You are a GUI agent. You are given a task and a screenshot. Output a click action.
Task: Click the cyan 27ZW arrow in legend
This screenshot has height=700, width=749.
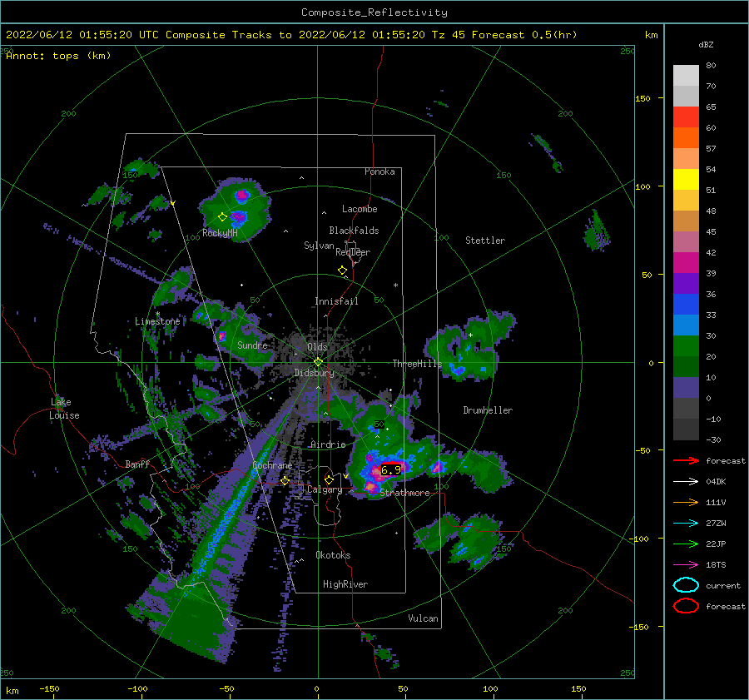click(686, 523)
